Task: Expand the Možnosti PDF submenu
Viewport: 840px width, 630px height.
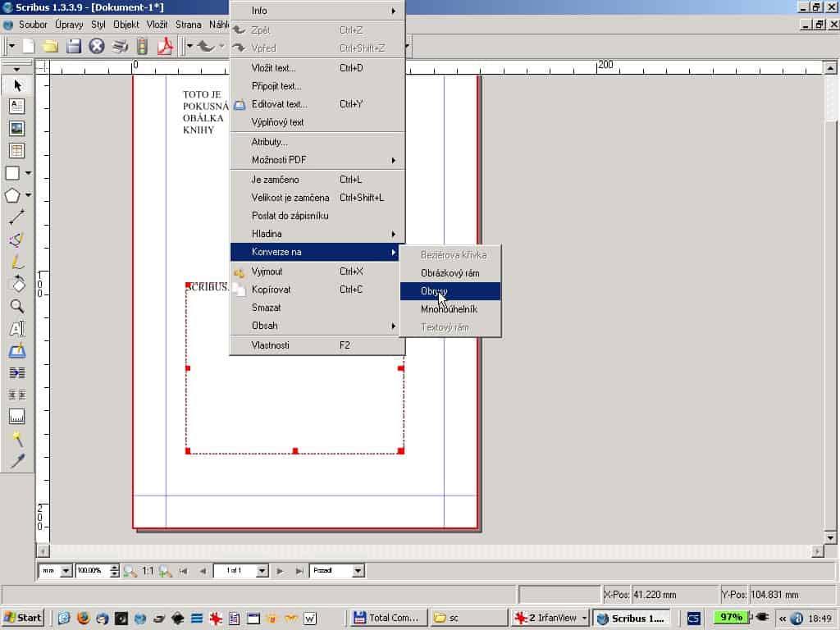Action: 317,160
